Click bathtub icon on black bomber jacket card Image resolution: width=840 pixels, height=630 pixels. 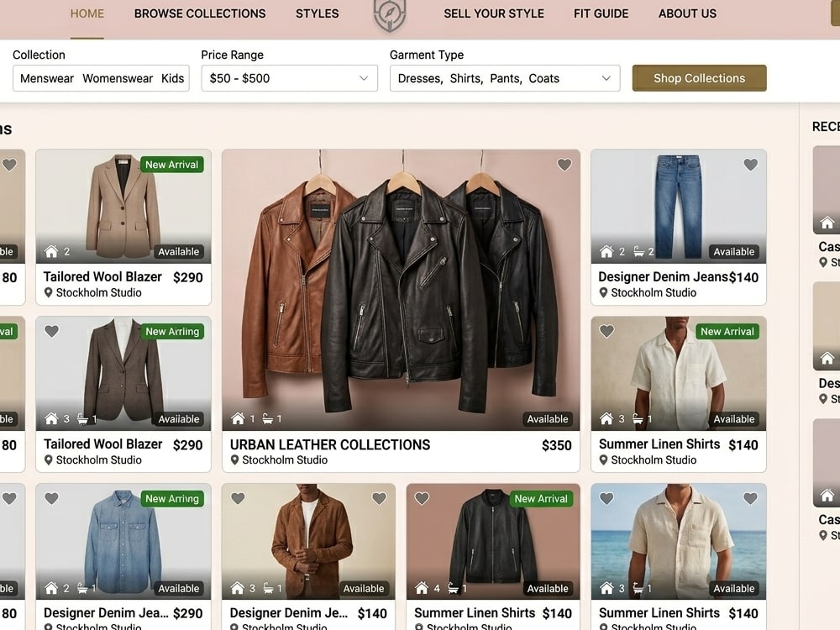pyautogui.click(x=453, y=589)
